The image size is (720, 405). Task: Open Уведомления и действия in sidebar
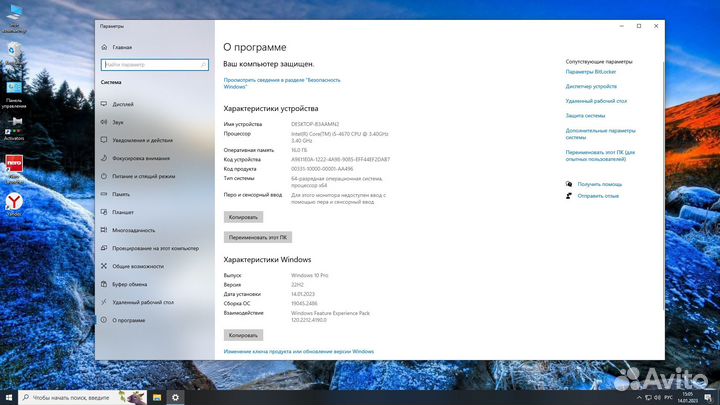[x=154, y=140]
